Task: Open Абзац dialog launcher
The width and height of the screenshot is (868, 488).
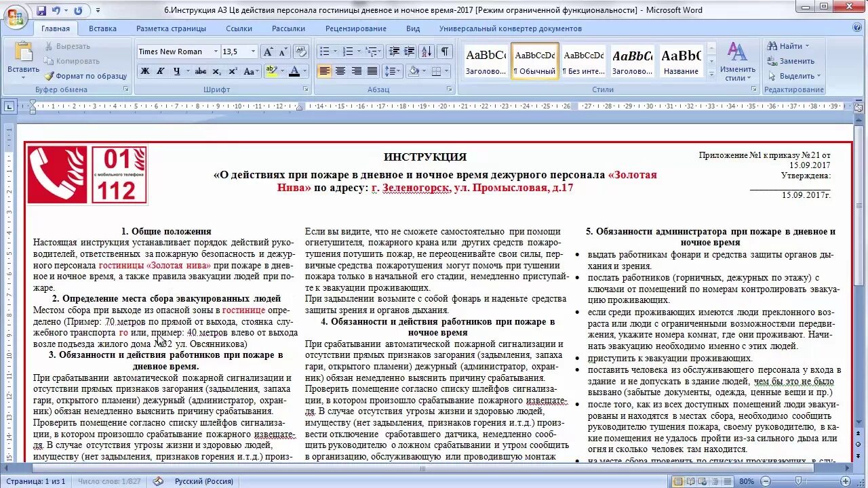Action: click(x=451, y=89)
